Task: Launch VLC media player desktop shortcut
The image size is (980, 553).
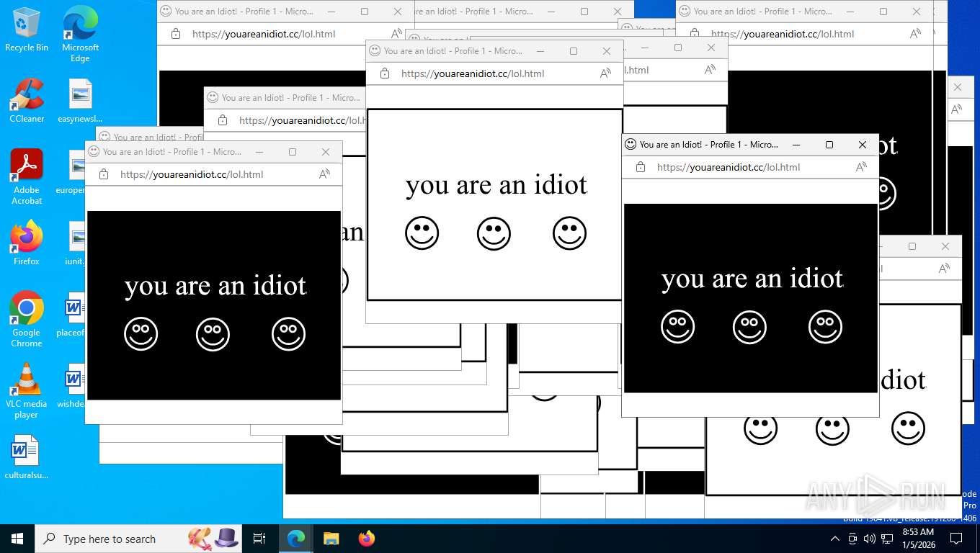Action: pos(27,390)
